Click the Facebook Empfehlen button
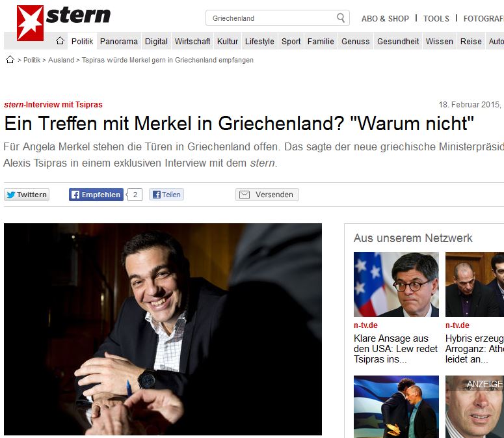The height and width of the screenshot is (438, 504). click(x=96, y=195)
